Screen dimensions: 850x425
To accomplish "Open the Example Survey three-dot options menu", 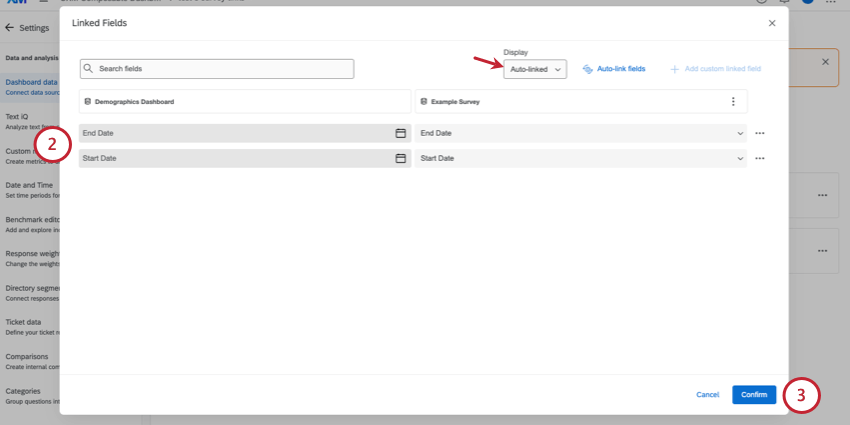I will [x=733, y=101].
